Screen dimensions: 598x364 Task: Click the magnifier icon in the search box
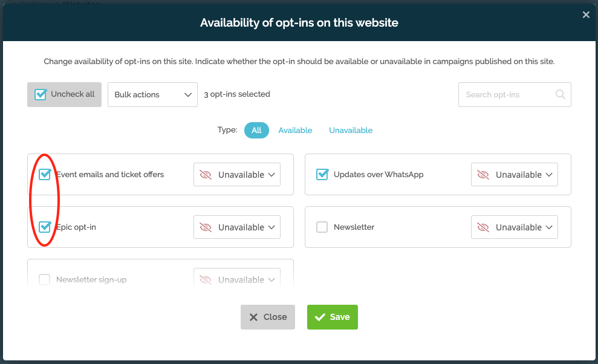point(560,94)
